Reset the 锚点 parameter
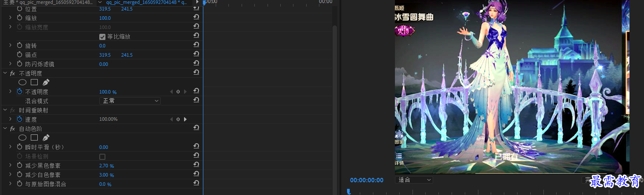This screenshot has width=644, height=195. [x=196, y=54]
